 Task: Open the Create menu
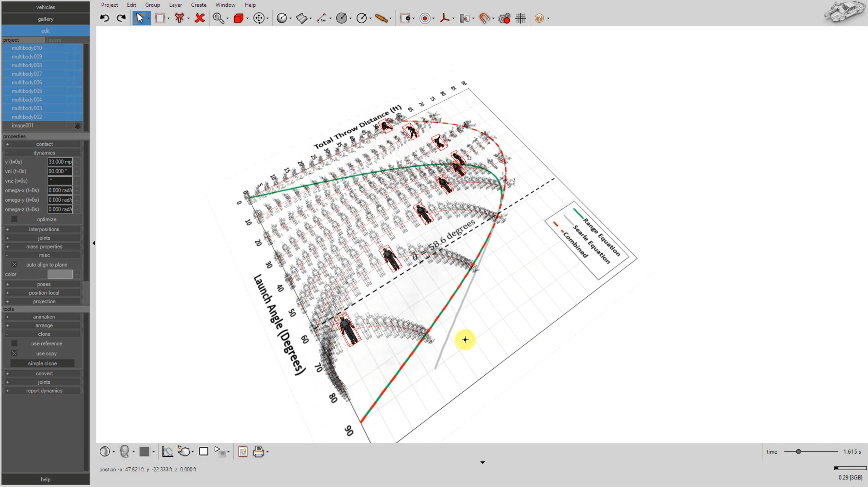click(199, 5)
